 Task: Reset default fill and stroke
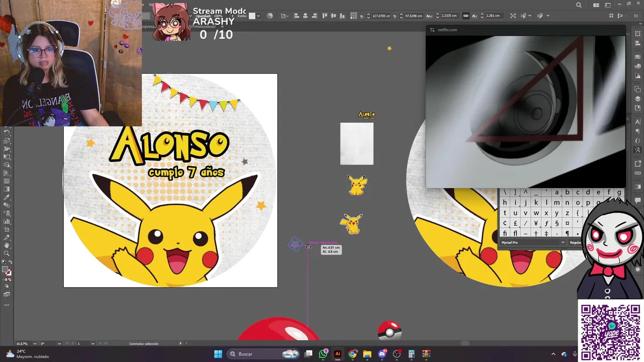tap(4, 261)
